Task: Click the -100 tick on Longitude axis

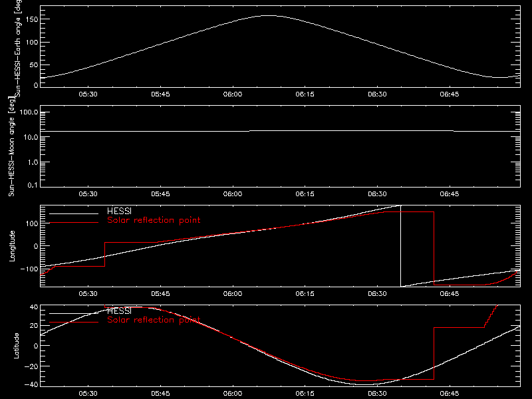Action: click(x=29, y=269)
